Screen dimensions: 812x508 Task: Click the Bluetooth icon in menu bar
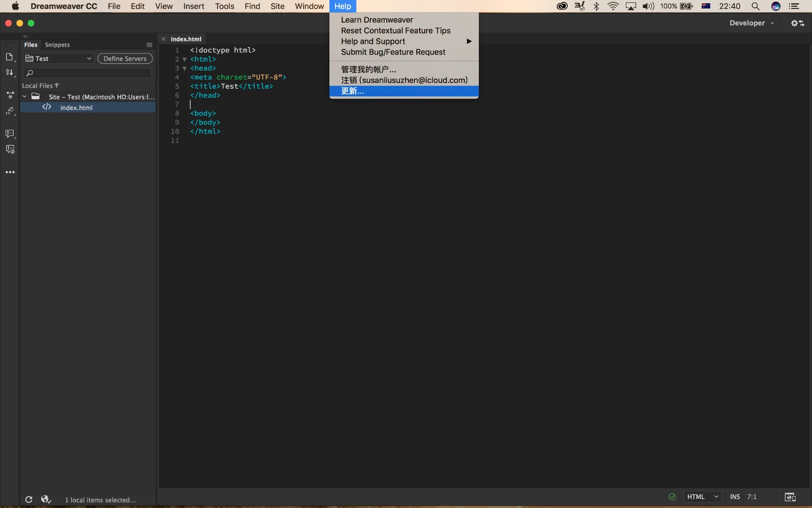596,6
